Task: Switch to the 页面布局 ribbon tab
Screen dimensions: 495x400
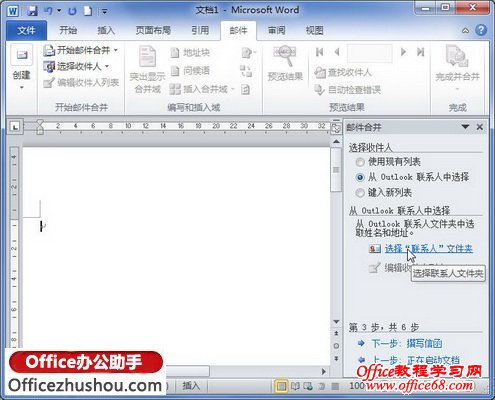Action: (x=153, y=31)
